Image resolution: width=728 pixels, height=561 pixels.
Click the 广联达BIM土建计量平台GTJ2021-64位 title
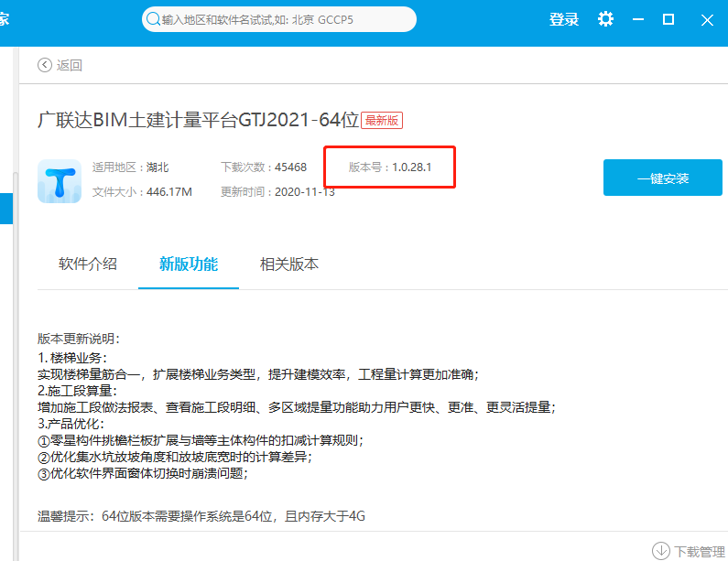tap(198, 120)
